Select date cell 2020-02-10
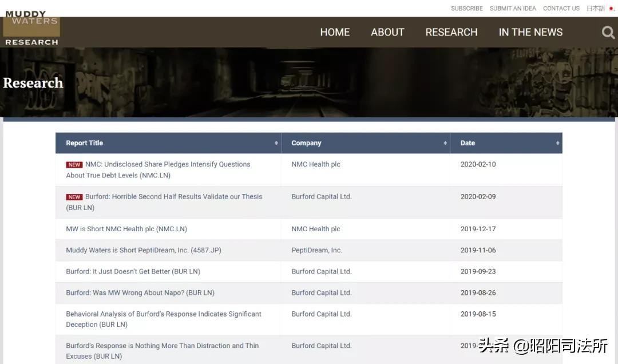This screenshot has width=618, height=364. pos(478,164)
